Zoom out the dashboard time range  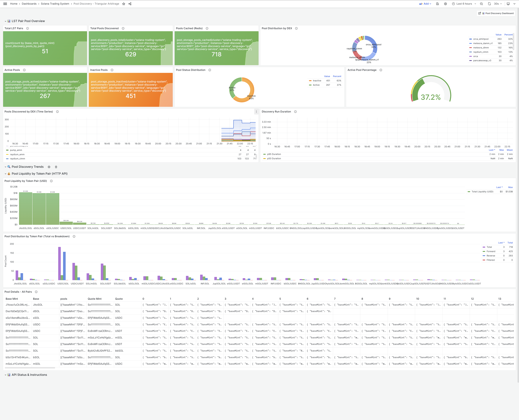(481, 4)
